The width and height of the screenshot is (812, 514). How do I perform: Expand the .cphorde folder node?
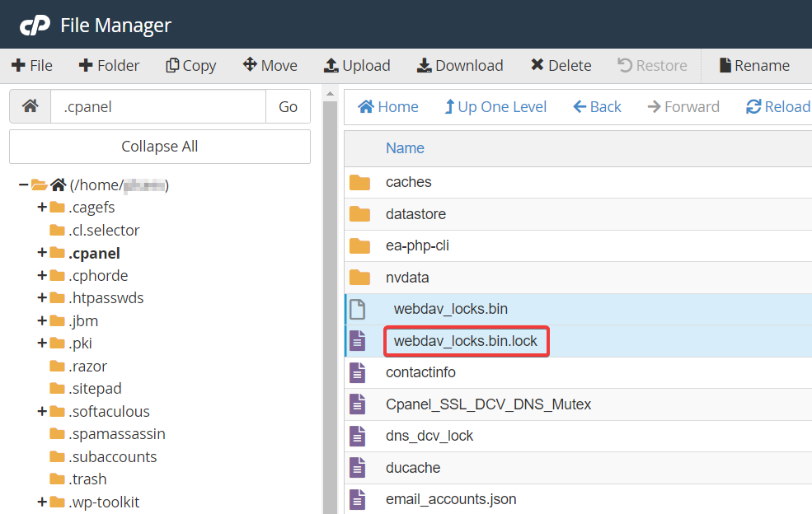42,275
